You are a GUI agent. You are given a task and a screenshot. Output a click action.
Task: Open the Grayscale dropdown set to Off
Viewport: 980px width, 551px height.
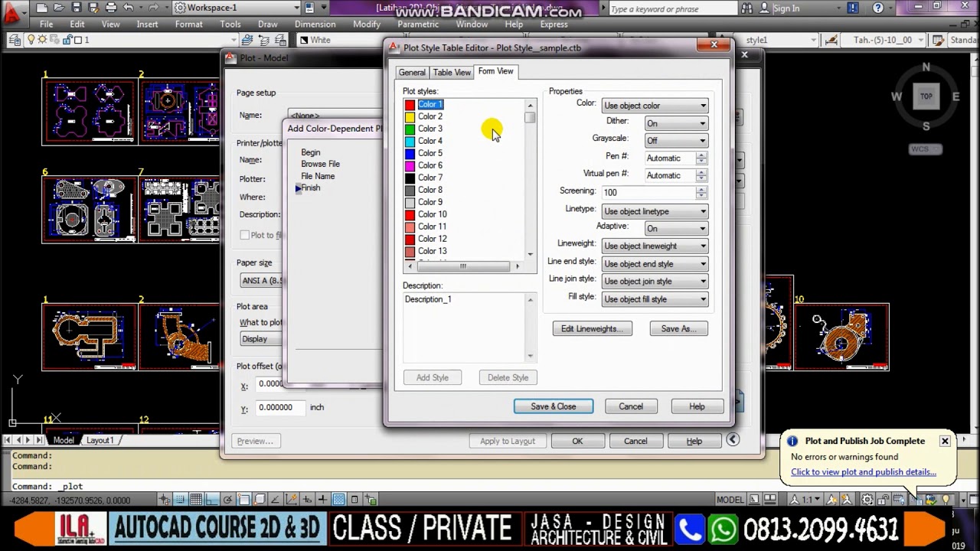[676, 141]
